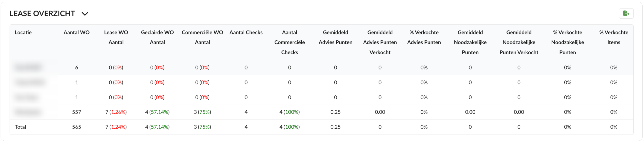
Task: Click the 565 total Aantal WO value
Action: (x=76, y=127)
